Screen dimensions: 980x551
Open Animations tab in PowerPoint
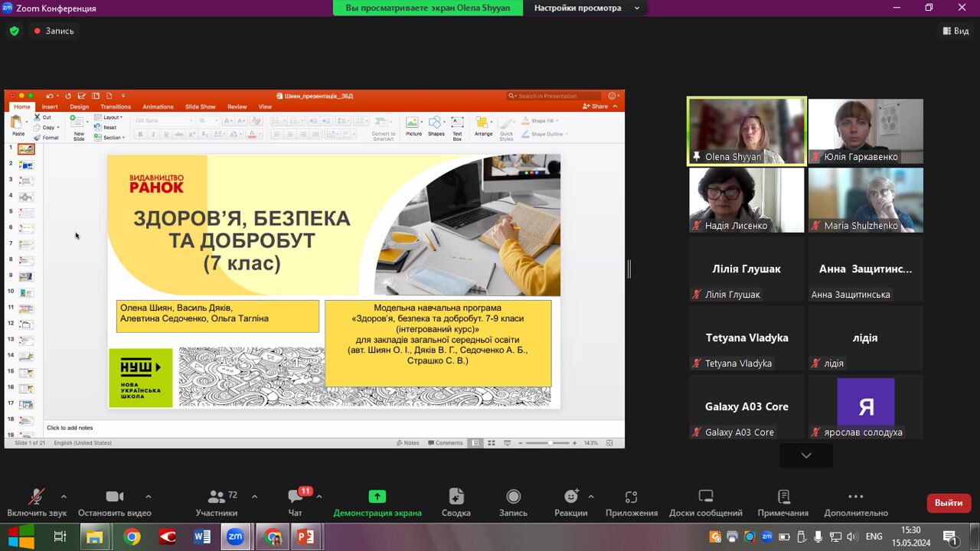pyautogui.click(x=158, y=106)
